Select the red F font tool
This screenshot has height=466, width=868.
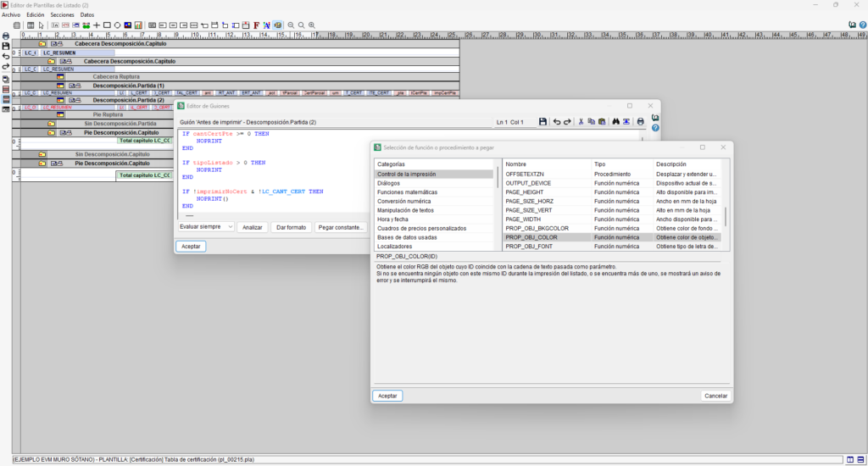tap(256, 25)
